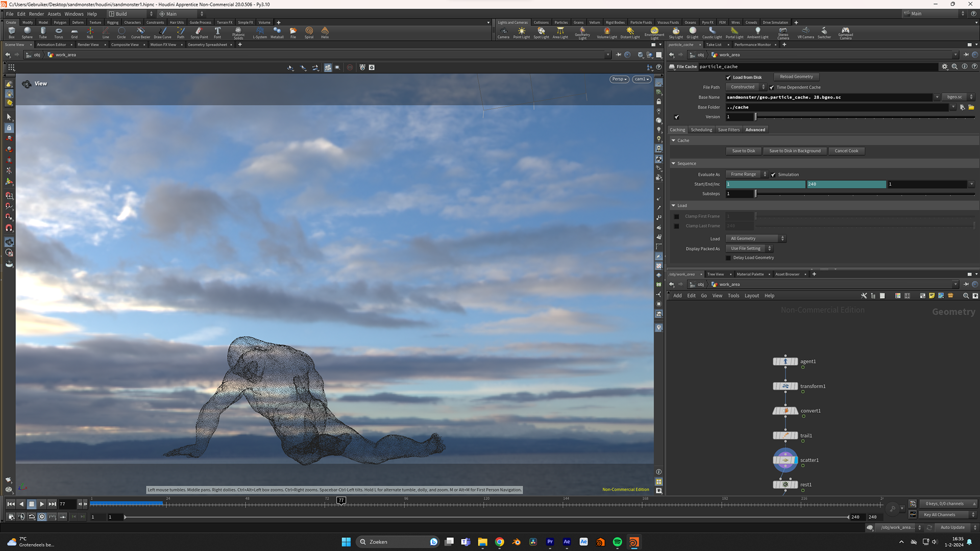The height and width of the screenshot is (551, 980).
Task: Click the Platonic Solids shelf tool
Action: click(x=238, y=33)
